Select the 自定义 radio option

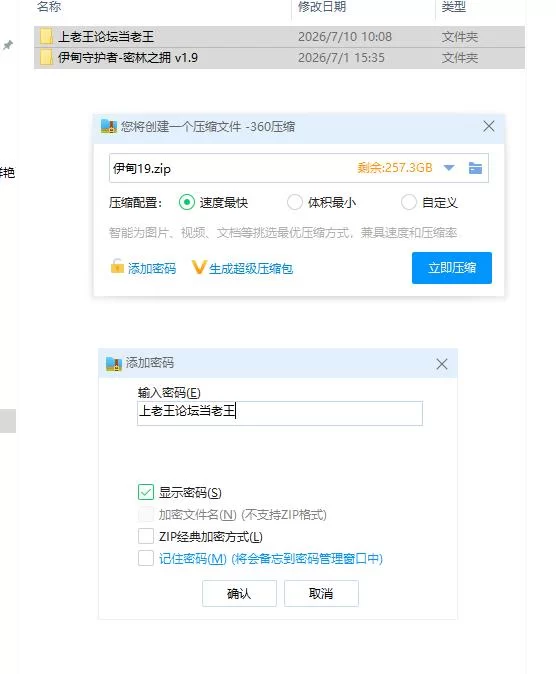click(x=409, y=202)
